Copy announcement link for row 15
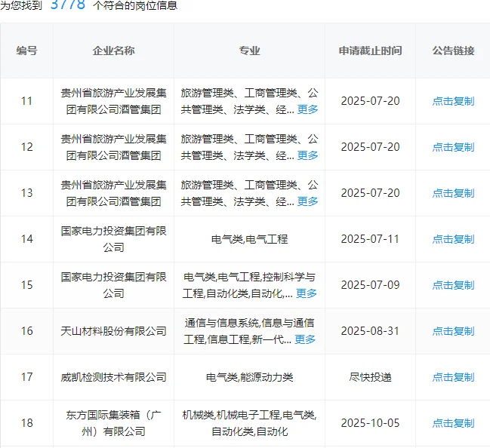Image resolution: width=490 pixels, height=448 pixels. point(453,285)
